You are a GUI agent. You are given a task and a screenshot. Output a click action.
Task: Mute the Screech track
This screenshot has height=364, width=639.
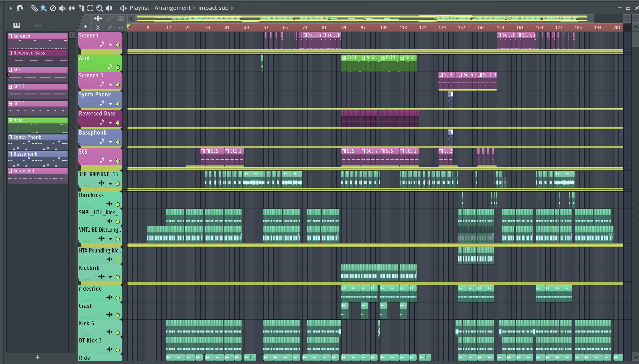click(118, 45)
